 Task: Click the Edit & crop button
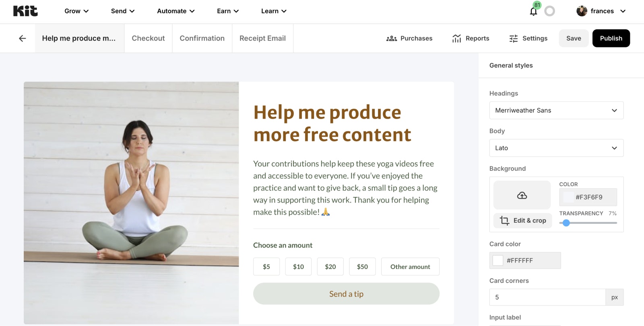(523, 220)
